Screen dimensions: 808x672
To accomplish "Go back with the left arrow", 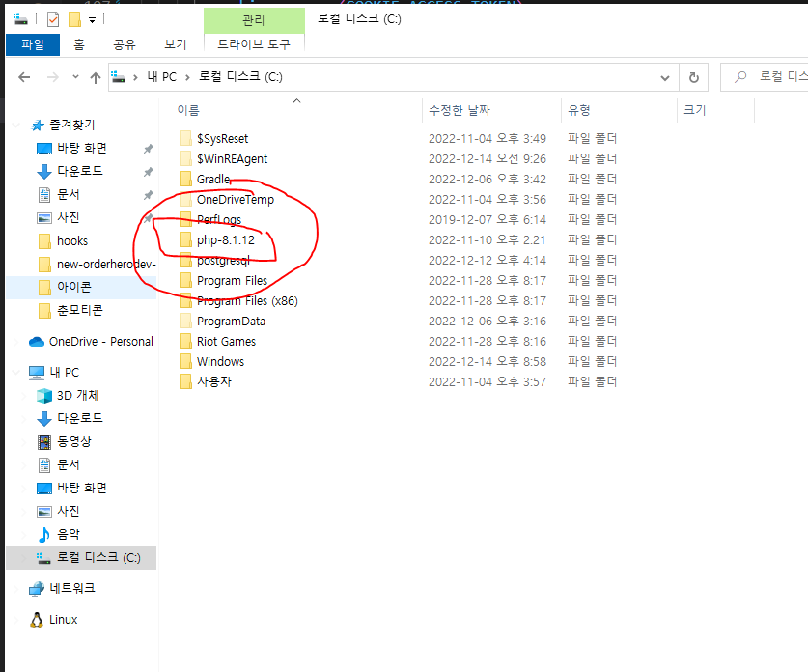I will pos(24,77).
